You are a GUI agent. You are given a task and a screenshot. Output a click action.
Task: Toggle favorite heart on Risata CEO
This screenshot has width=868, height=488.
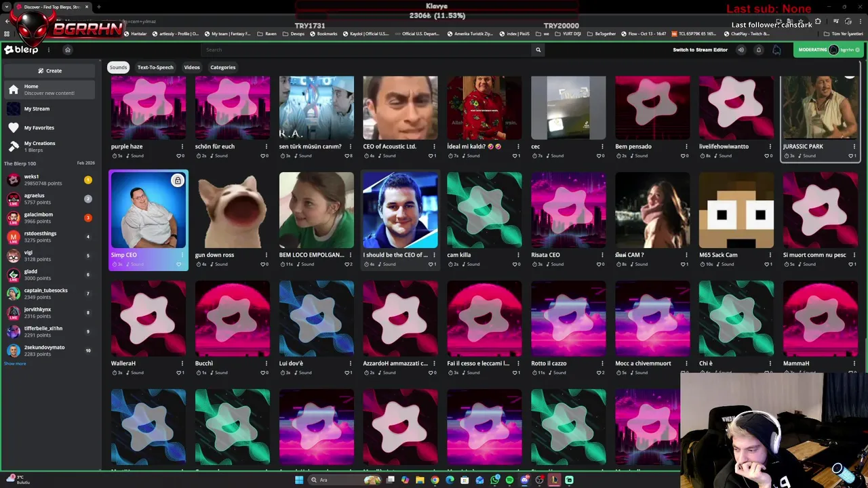599,264
